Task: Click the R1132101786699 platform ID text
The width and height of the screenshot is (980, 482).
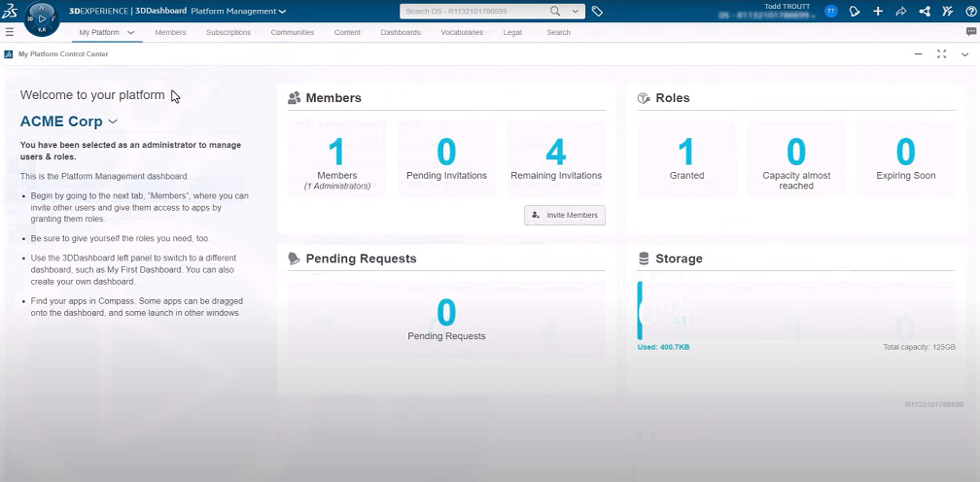Action: point(934,404)
